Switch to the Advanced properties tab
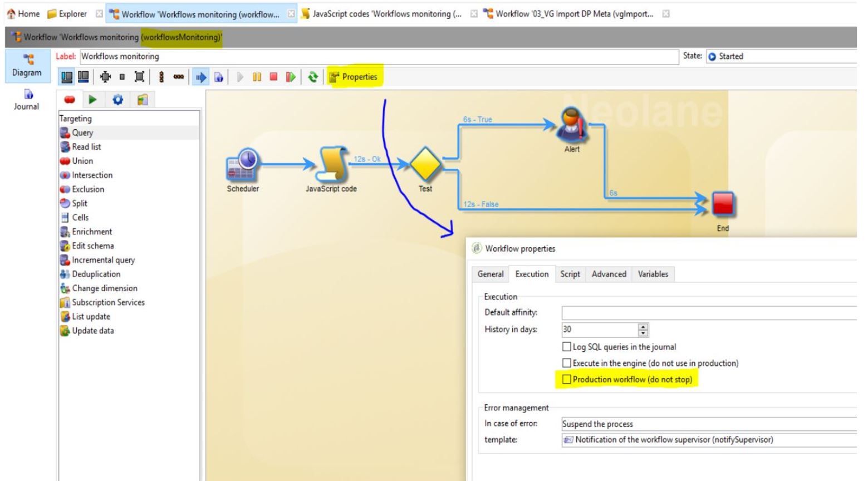The width and height of the screenshot is (868, 481). (x=609, y=274)
